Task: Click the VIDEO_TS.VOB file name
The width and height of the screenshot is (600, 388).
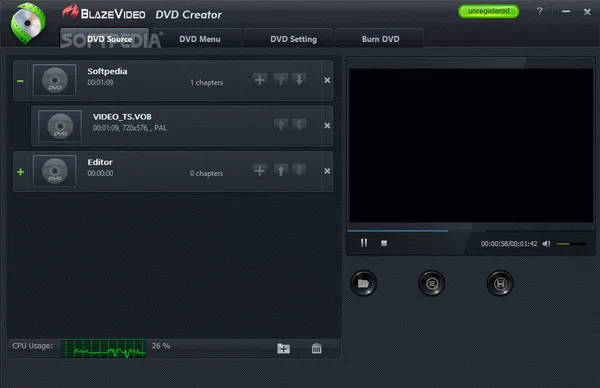Action: 122,117
